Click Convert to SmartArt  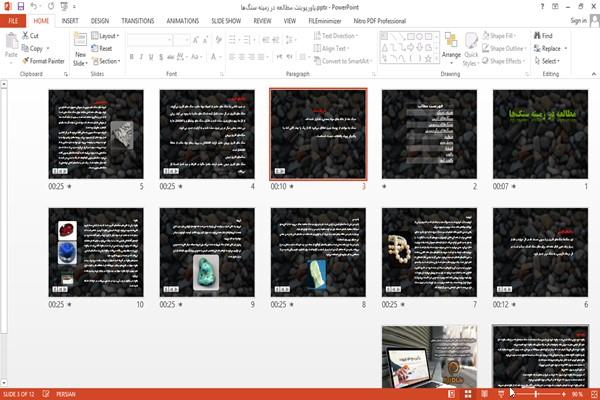(343, 61)
